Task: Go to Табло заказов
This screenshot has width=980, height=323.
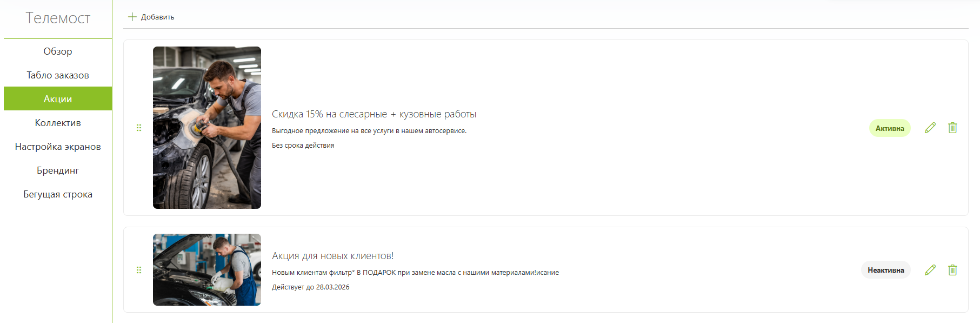Action: [x=58, y=75]
